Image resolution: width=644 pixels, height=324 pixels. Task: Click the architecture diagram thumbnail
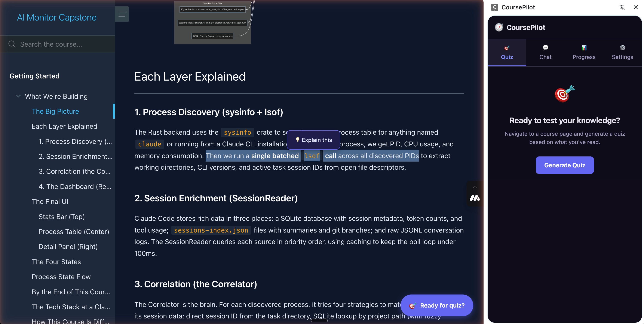(212, 22)
